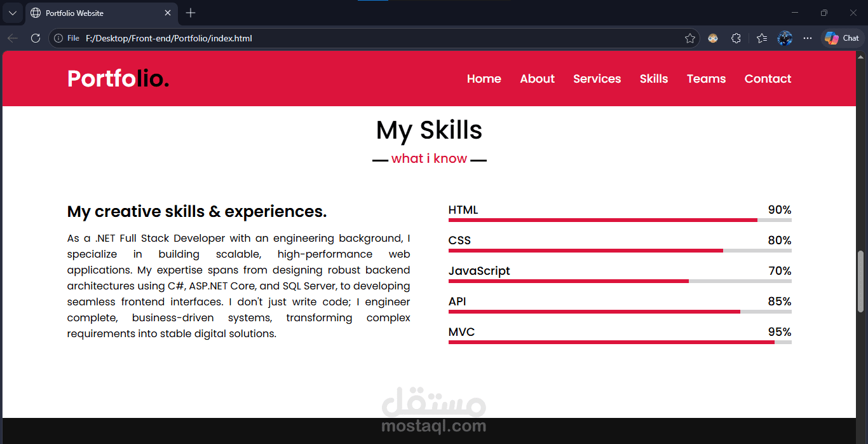This screenshot has width=868, height=444.
Task: Click the "CSS" skill label
Action: [x=459, y=240]
